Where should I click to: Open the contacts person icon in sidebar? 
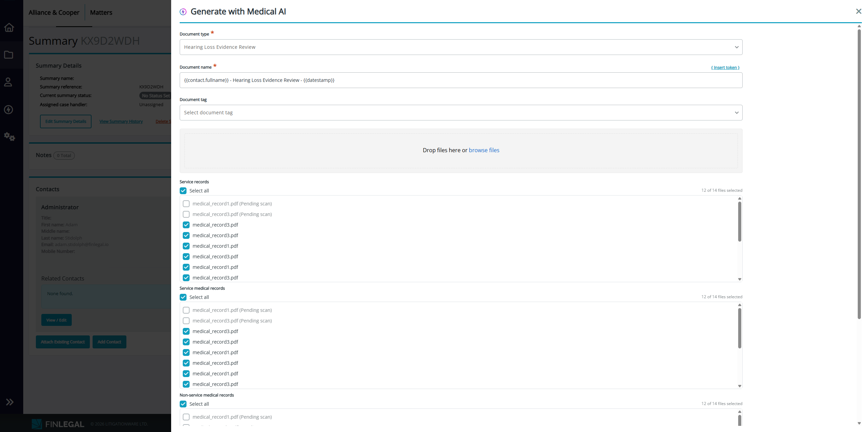(8, 82)
